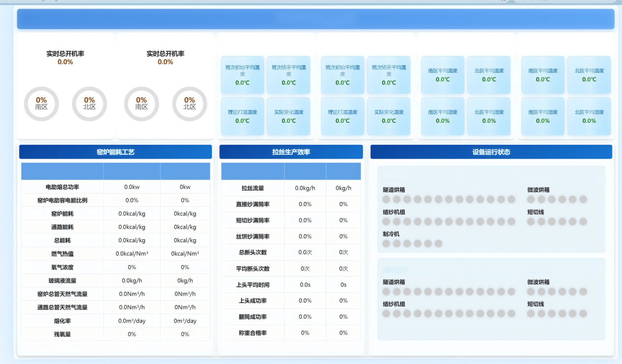The width and height of the screenshot is (622, 364).
Task: Click the 拉丝生产效率 panel header
Action: 291,152
